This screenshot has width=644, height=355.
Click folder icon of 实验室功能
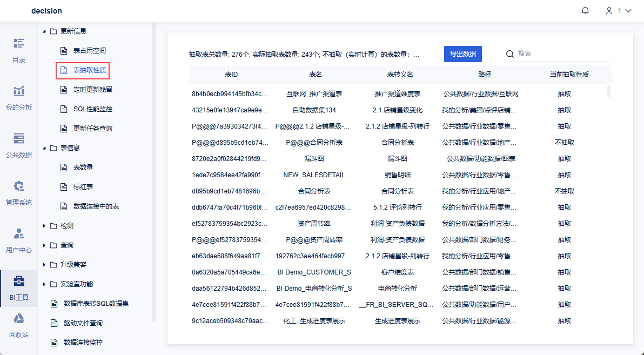[53, 284]
